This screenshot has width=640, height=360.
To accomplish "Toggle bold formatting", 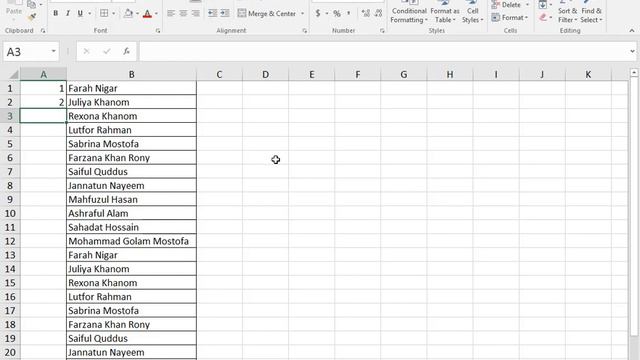I will coord(56,13).
